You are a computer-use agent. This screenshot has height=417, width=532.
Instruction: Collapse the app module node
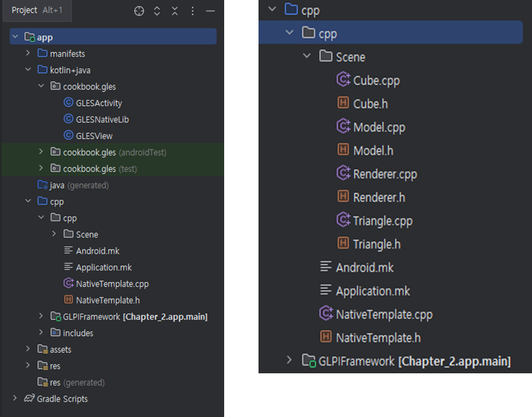coord(15,36)
